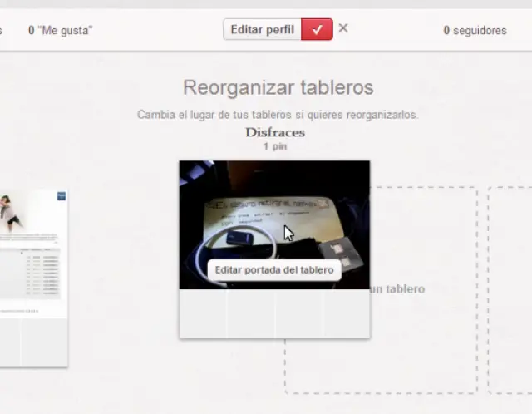
Task: Click last empty thumbnail slot under Disfraces
Action: click(347, 313)
